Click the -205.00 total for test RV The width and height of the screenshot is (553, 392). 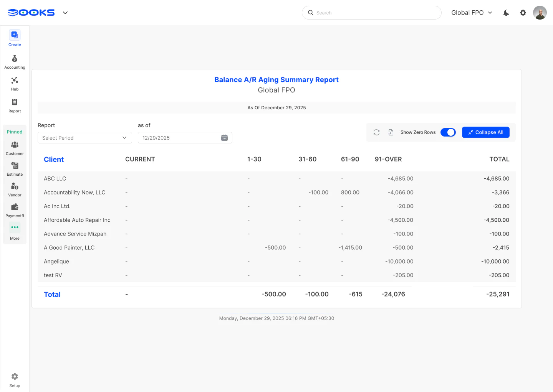pos(499,275)
